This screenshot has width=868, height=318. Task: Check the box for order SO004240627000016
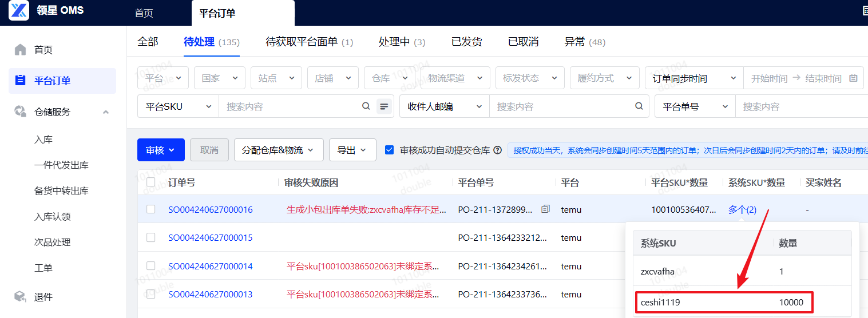pyautogui.click(x=151, y=209)
